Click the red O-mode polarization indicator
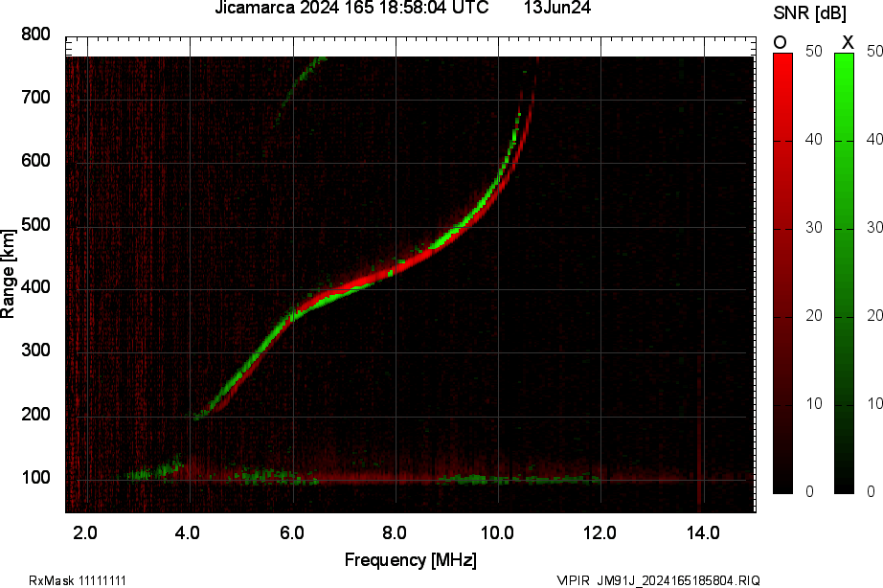 pyautogui.click(x=781, y=42)
